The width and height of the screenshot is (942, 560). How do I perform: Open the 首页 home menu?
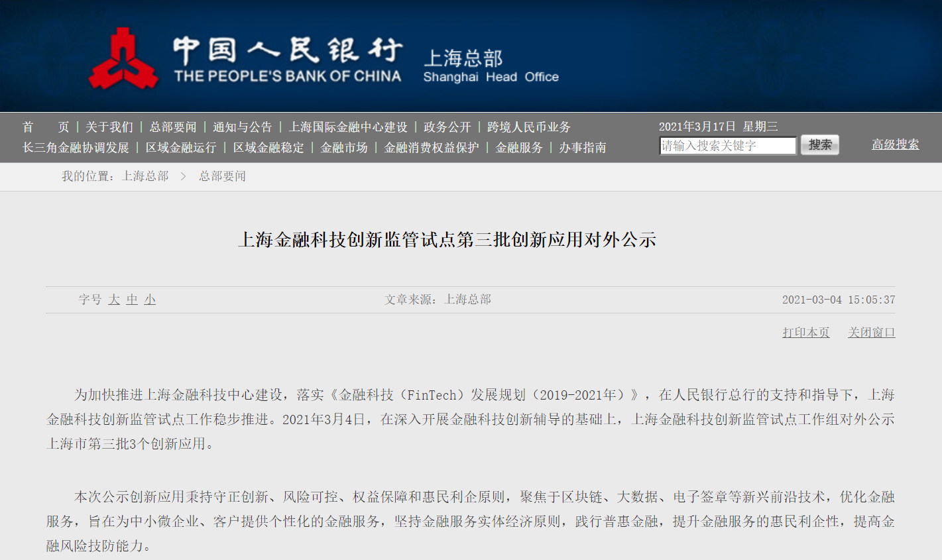[x=44, y=127]
